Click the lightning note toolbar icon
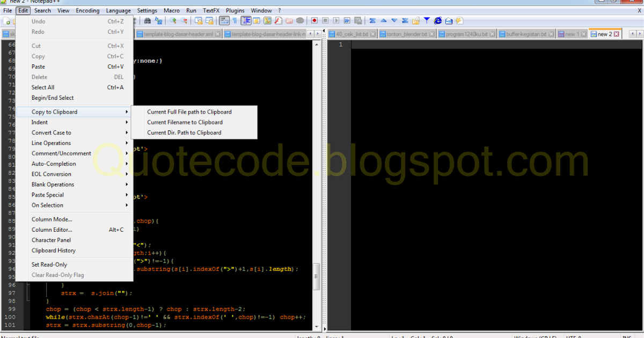The height and width of the screenshot is (338, 644). pyautogui.click(x=459, y=21)
